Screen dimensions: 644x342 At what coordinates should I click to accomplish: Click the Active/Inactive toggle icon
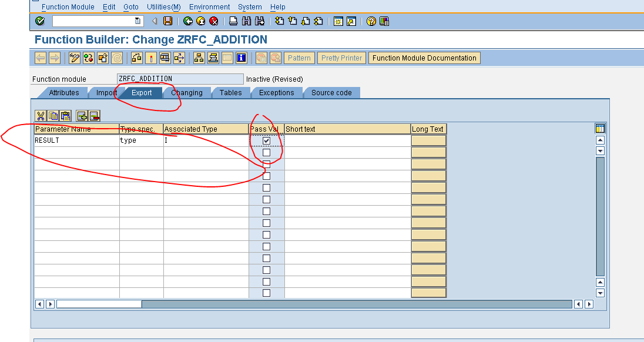pyautogui.click(x=88, y=58)
